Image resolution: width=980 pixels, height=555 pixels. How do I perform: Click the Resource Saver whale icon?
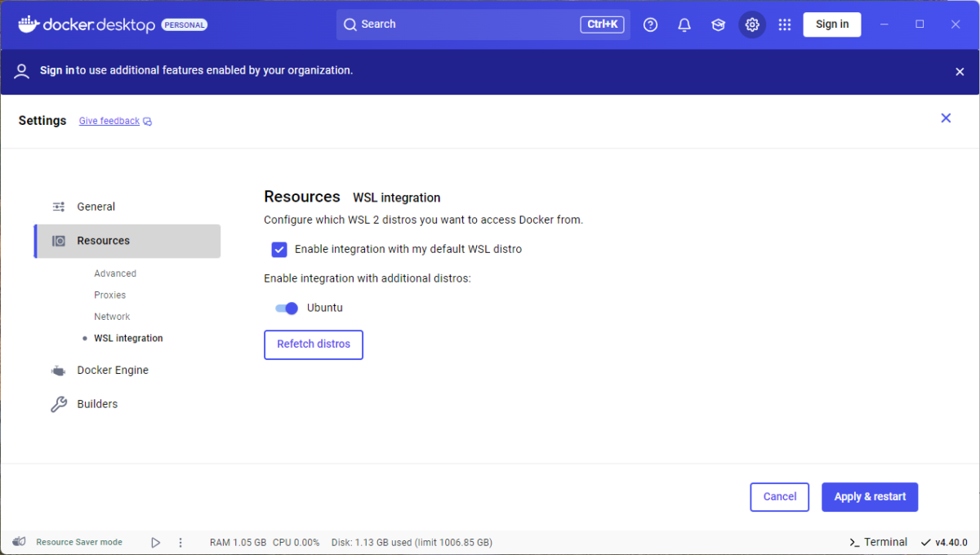point(18,541)
